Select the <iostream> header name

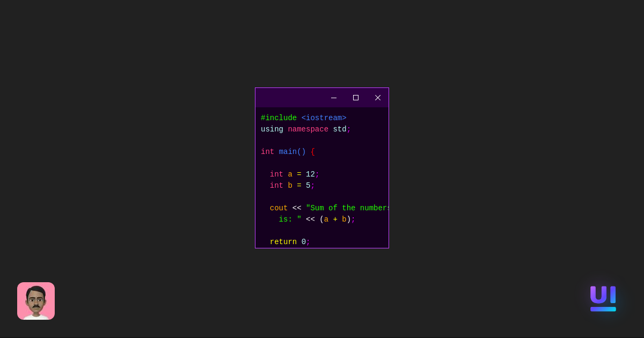[324, 117]
